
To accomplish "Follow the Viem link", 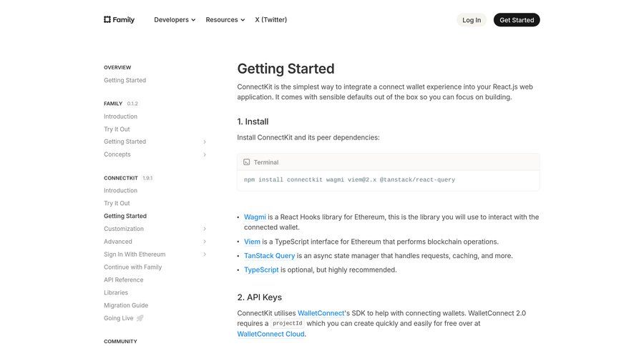I will point(252,242).
